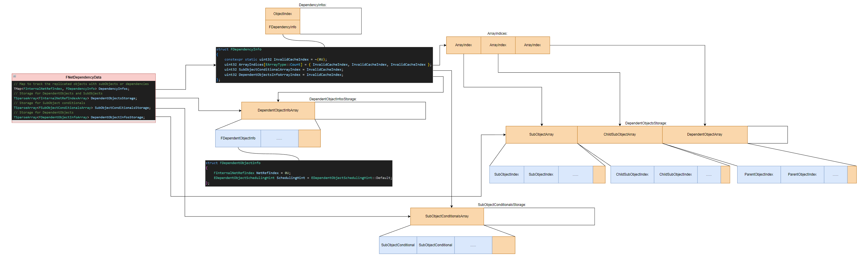Click the DependentObjectsStorage label text
Screen dimensions: 868x263
click(646, 123)
